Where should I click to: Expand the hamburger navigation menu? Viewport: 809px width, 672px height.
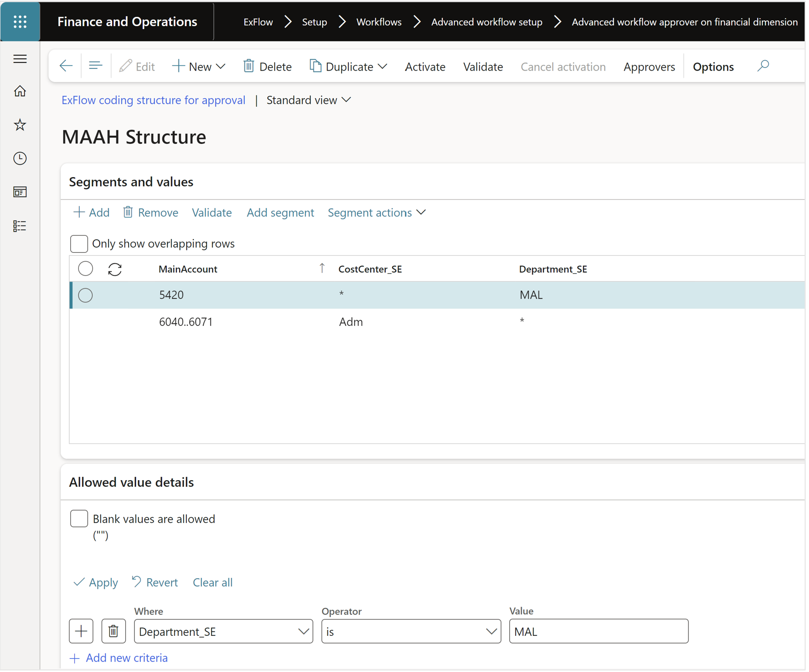tap(20, 59)
